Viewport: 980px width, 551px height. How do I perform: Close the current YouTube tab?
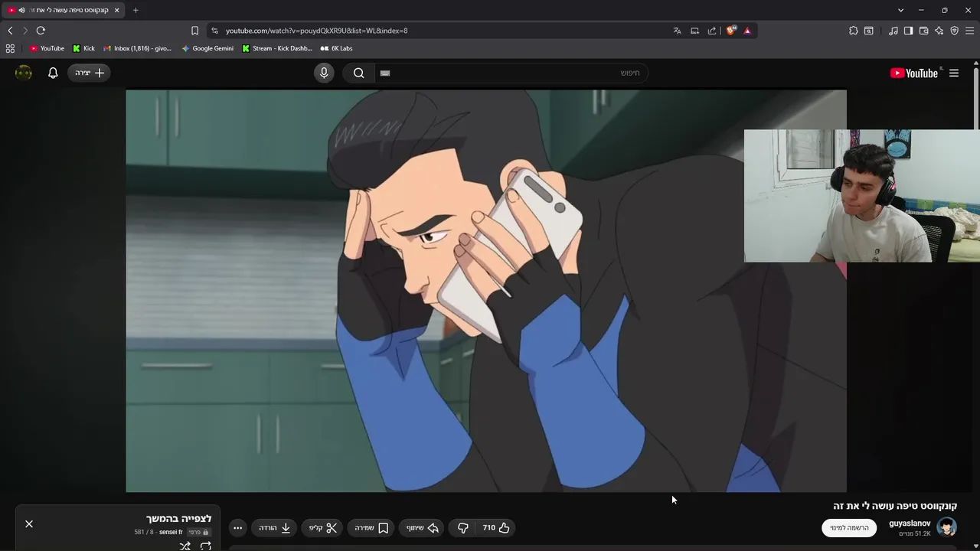116,10
